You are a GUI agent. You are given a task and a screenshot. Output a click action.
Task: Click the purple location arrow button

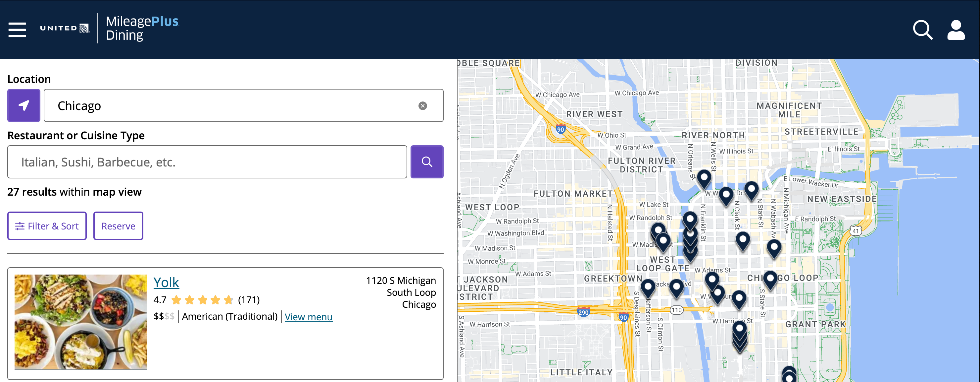pyautogui.click(x=23, y=105)
